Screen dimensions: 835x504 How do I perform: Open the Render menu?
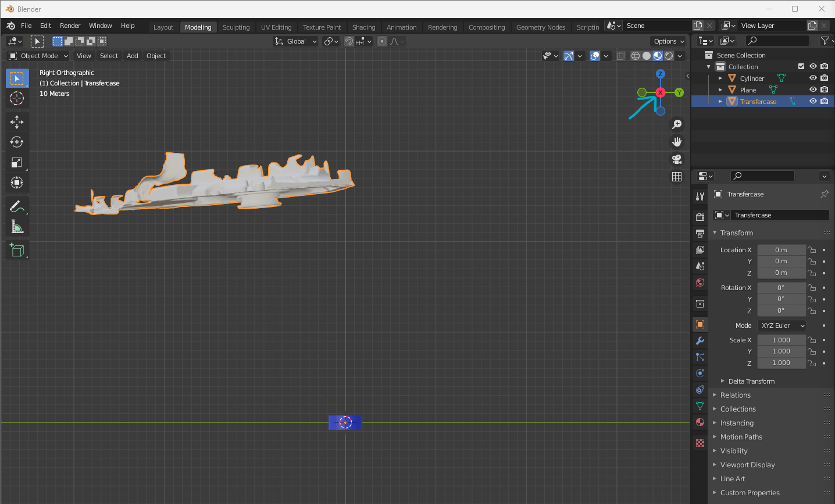point(70,26)
